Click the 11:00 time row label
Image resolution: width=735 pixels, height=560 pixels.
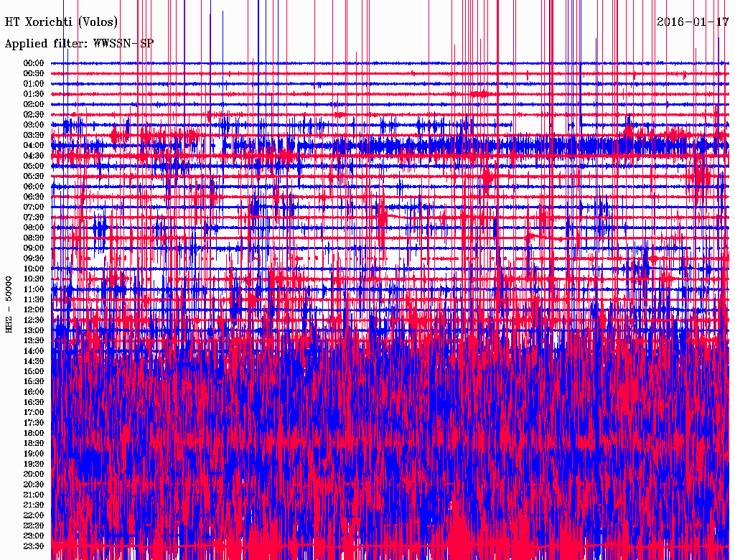(x=34, y=289)
